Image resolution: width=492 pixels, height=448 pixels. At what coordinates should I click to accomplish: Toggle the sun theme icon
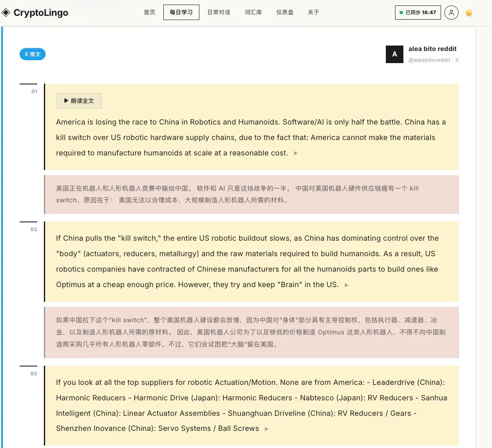469,13
